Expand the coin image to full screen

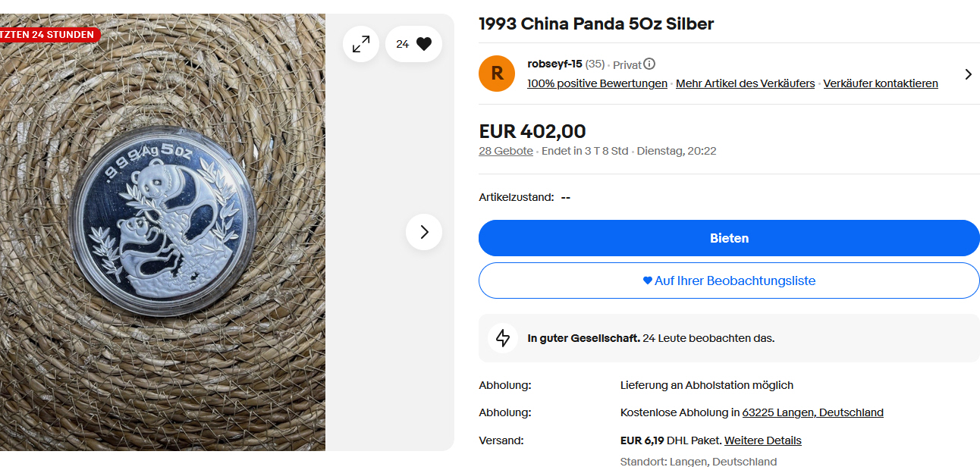click(361, 45)
